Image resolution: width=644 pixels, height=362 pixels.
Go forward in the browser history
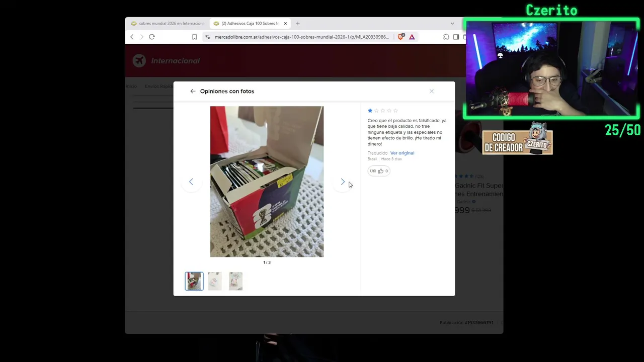point(141,37)
